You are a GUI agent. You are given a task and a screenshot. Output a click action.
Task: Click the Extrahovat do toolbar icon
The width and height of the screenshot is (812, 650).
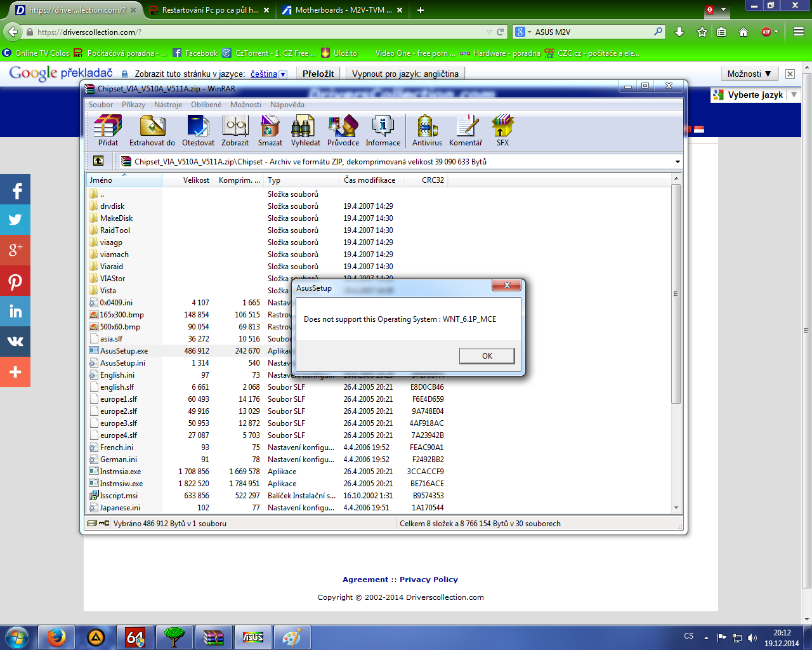point(152,131)
